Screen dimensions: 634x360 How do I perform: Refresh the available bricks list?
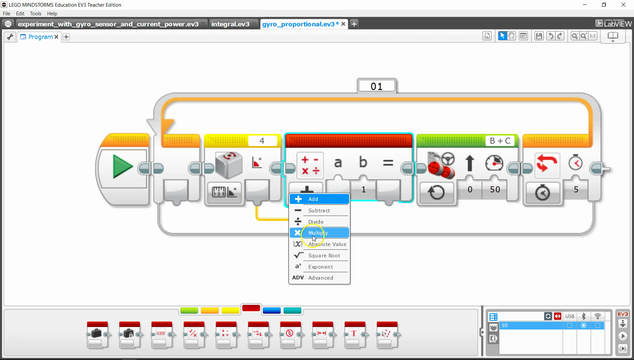point(548,316)
